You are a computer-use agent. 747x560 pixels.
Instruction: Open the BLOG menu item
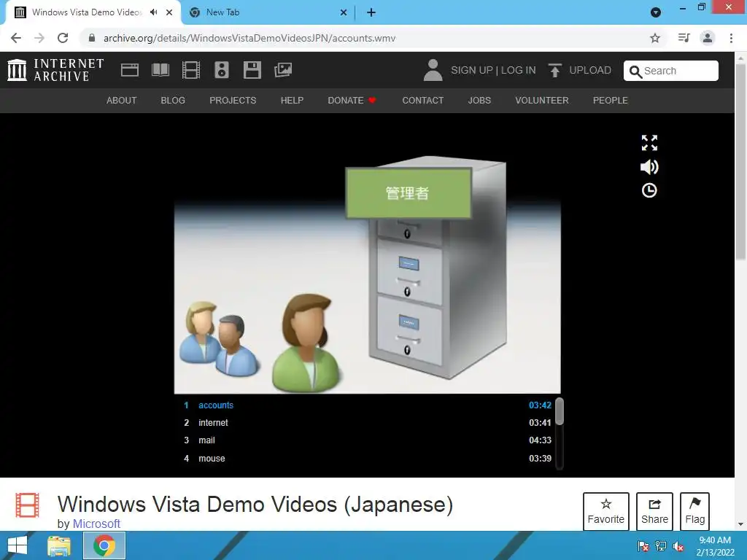click(173, 101)
